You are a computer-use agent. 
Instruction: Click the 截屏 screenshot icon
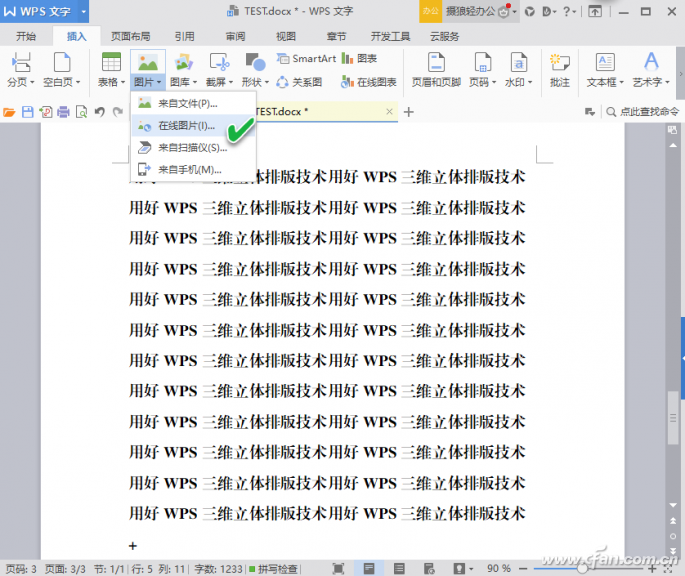219,62
